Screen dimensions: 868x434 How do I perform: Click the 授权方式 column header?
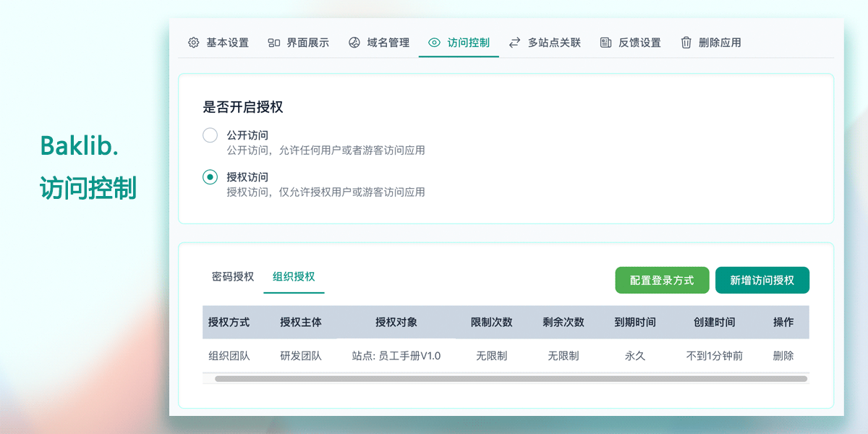pos(229,322)
